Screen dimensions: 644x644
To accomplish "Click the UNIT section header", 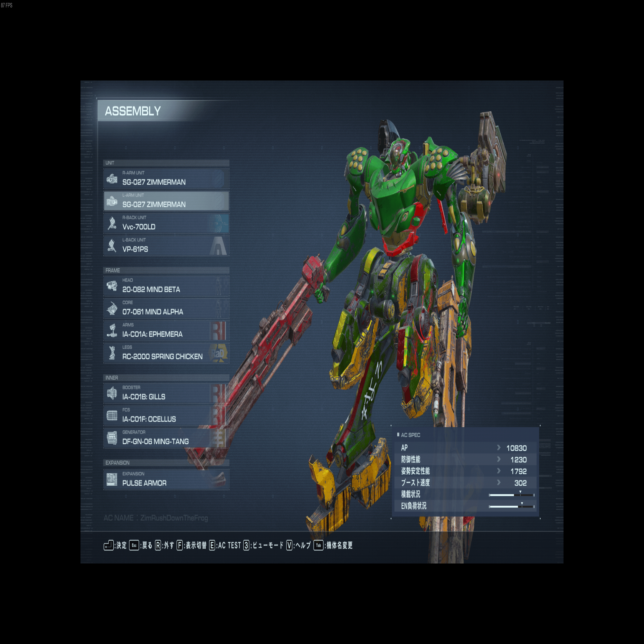I will [x=166, y=163].
